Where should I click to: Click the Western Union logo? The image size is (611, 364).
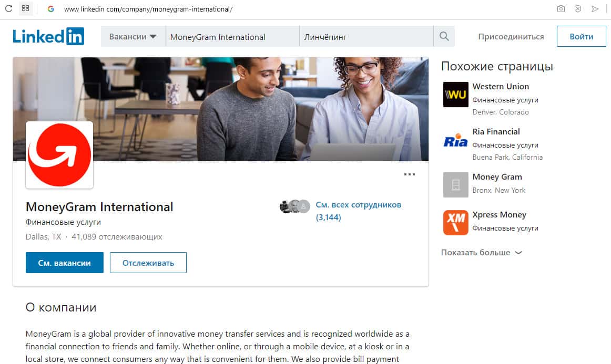(455, 94)
